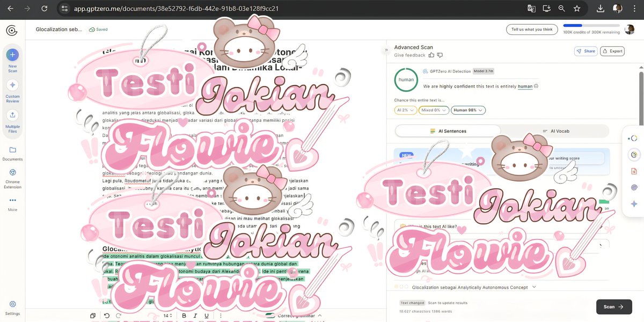Open the browser downloads icon

pos(601,9)
